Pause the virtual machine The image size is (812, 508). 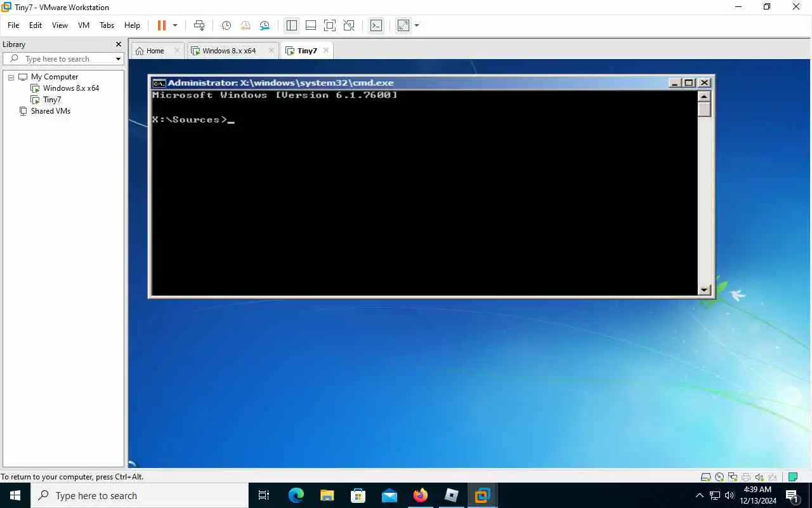point(161,25)
